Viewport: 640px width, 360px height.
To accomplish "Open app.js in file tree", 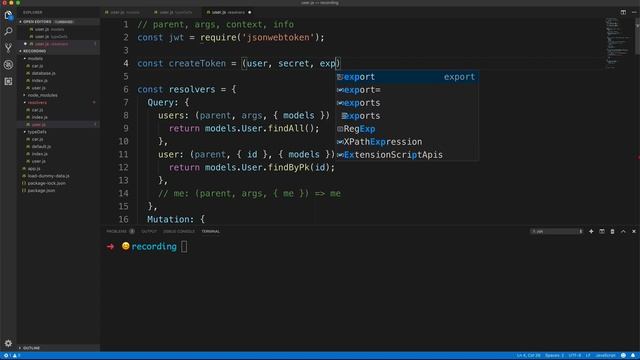I will point(34,169).
